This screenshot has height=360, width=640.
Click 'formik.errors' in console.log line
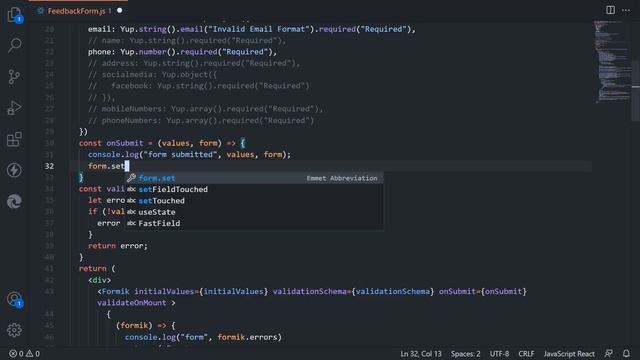[247, 337]
